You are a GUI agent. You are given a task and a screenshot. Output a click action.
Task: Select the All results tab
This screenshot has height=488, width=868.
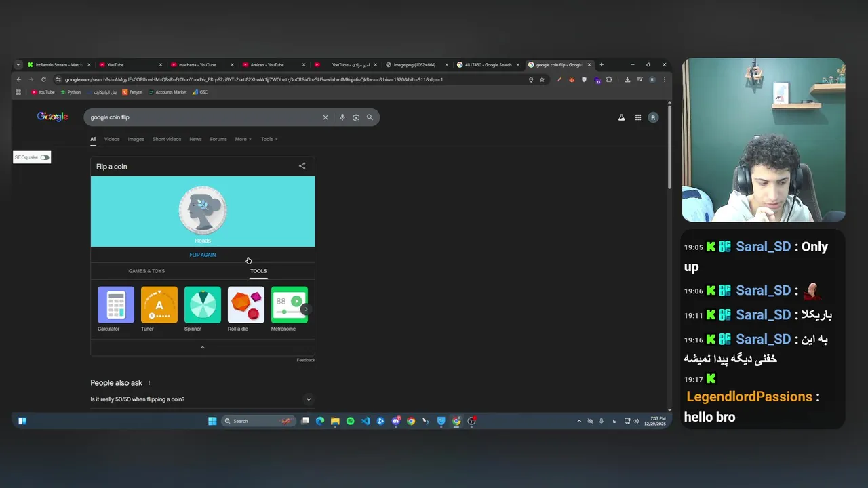tap(93, 139)
